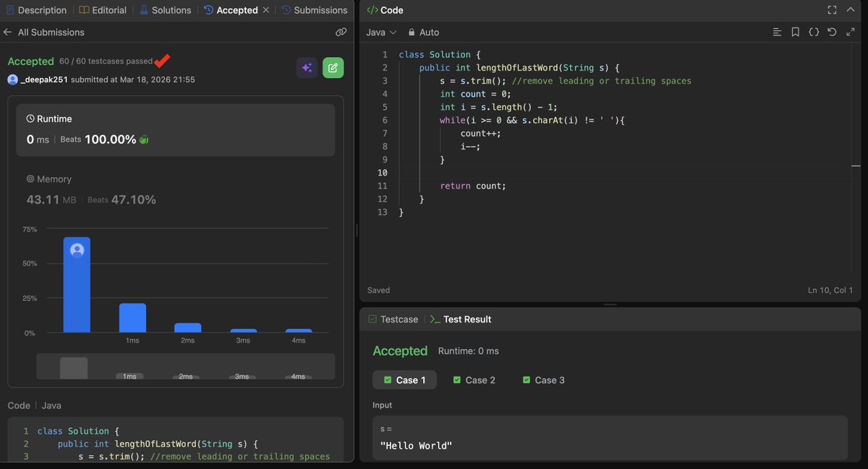The width and height of the screenshot is (868, 469).
Task: Click the green edit notes button
Action: (x=333, y=67)
